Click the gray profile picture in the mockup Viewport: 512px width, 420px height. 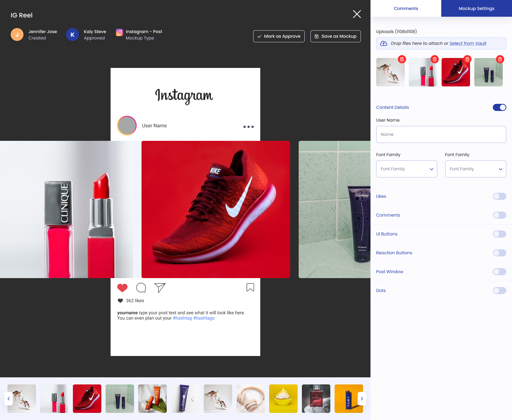pos(127,126)
